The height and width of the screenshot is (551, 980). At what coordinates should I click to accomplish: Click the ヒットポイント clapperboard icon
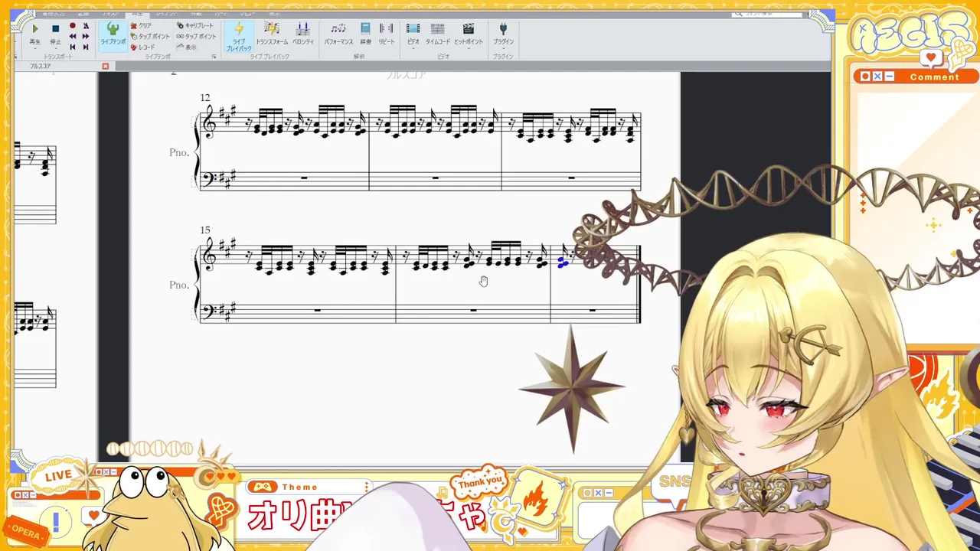pyautogui.click(x=468, y=29)
